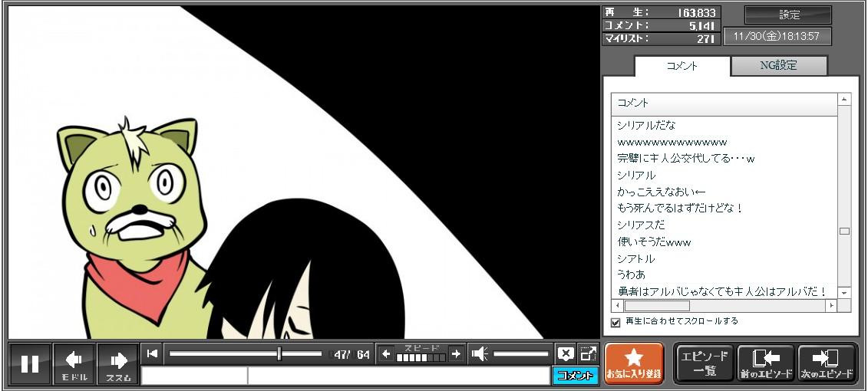
Task: Go to the previous episode
Action: point(765,363)
